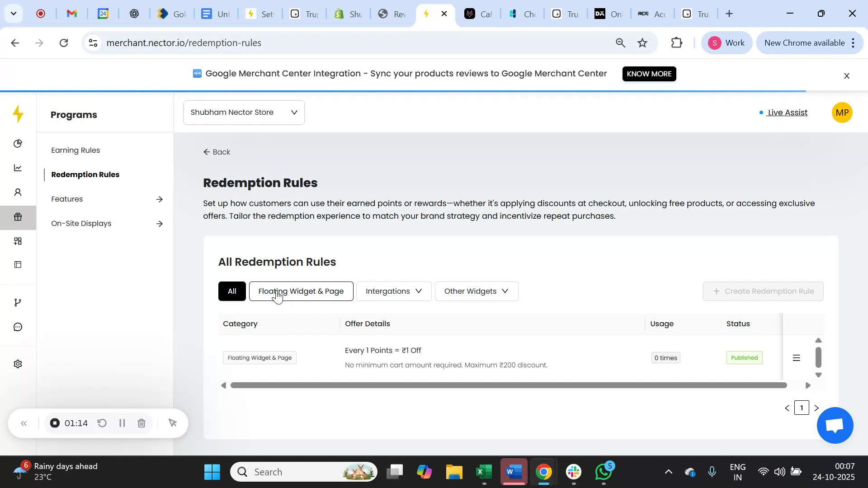The width and height of the screenshot is (868, 488).
Task: Open settings via gear icon in sidebar
Action: [x=18, y=364]
